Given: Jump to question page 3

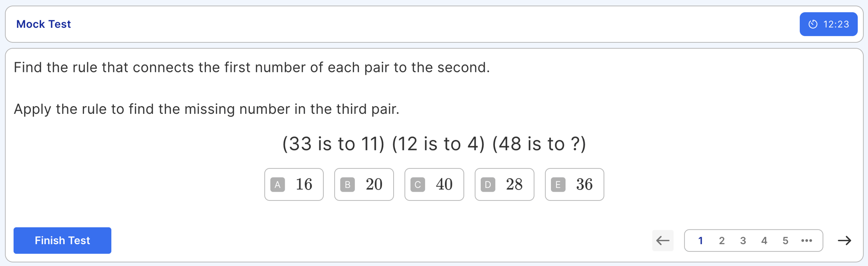Looking at the screenshot, I should 743,240.
